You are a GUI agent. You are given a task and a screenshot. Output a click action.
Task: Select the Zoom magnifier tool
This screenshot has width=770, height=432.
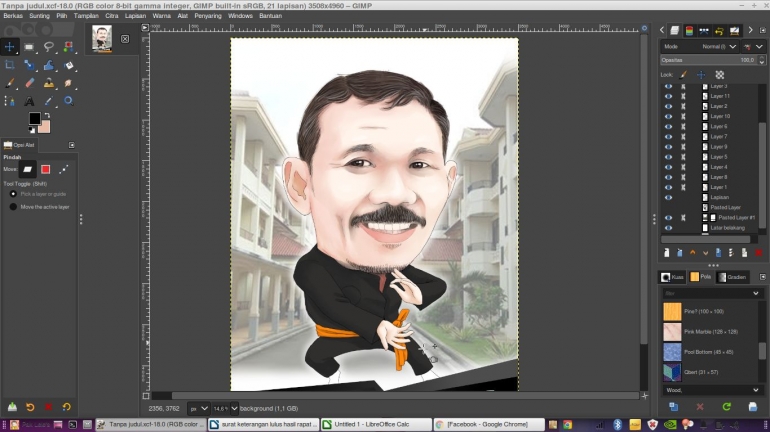click(x=68, y=101)
